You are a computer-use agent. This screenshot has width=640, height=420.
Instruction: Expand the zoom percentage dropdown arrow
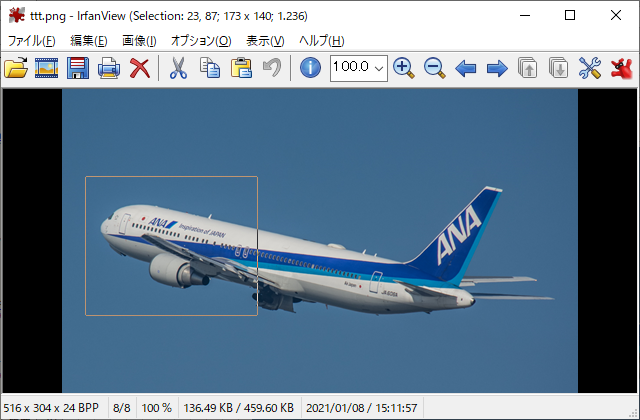pos(379,68)
